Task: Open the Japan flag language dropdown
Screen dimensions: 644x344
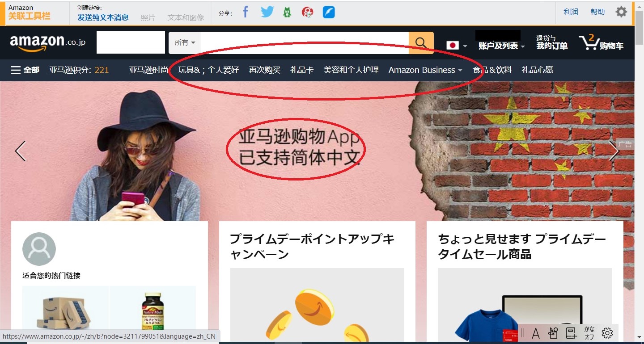Action: [x=456, y=46]
